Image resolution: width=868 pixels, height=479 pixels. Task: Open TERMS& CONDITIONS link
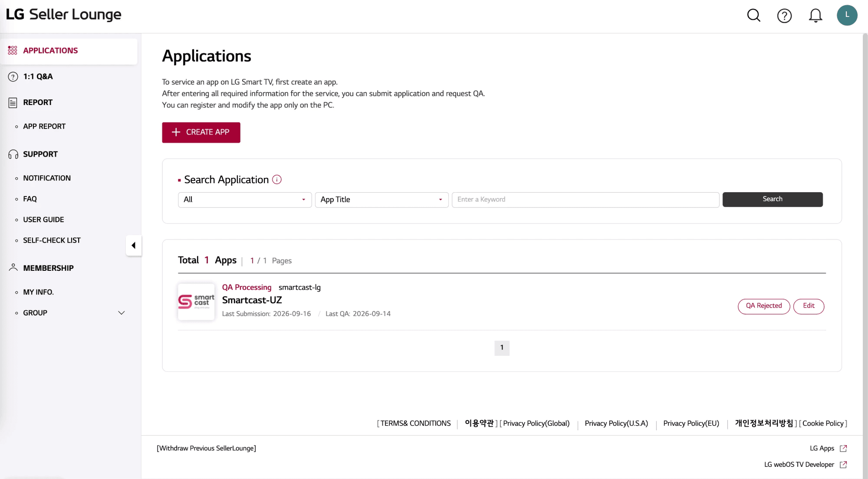(x=415, y=423)
